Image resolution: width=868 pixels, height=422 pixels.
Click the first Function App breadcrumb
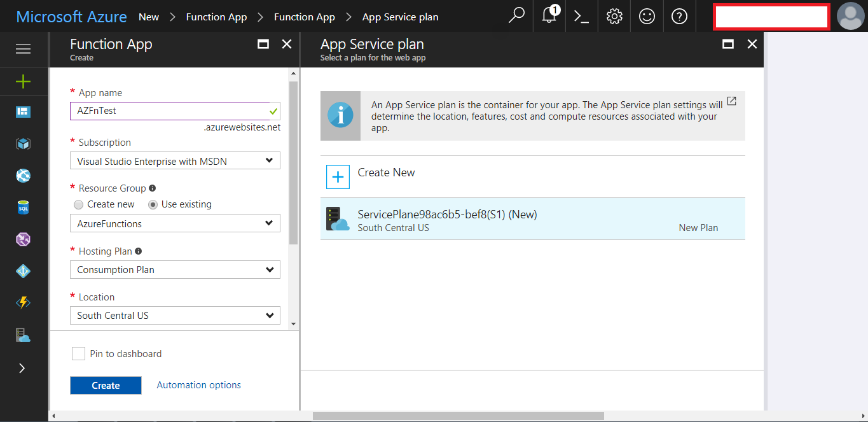(216, 17)
